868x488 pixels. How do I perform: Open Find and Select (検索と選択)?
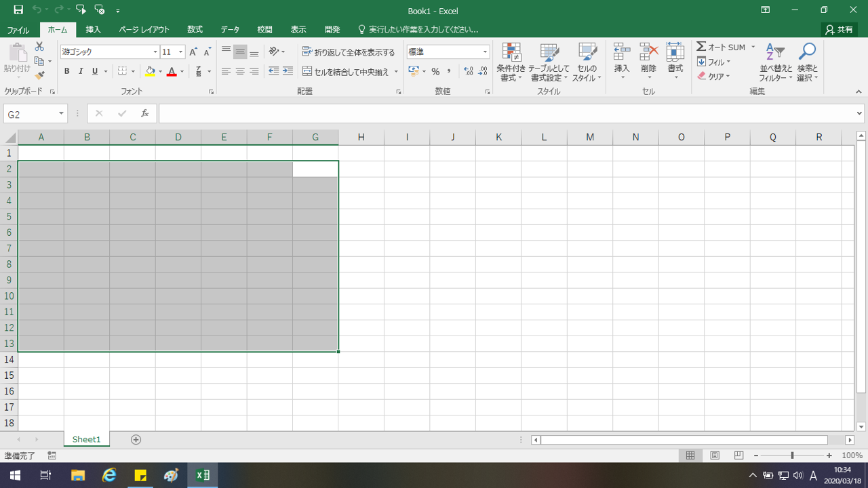[x=807, y=62]
